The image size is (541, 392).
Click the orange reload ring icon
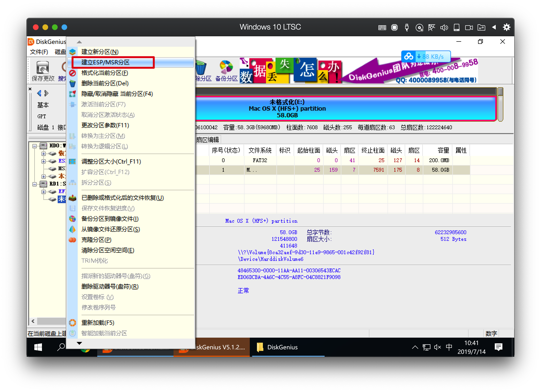(x=72, y=323)
